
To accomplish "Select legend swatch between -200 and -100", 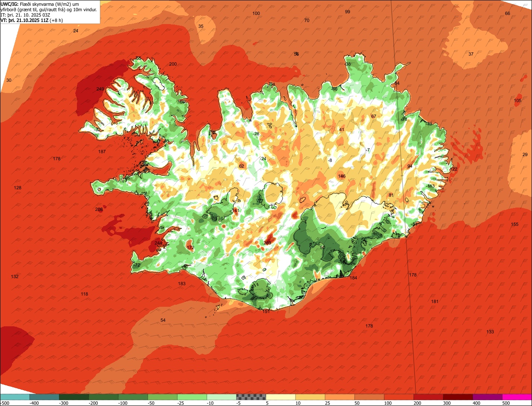I will (103, 397).
